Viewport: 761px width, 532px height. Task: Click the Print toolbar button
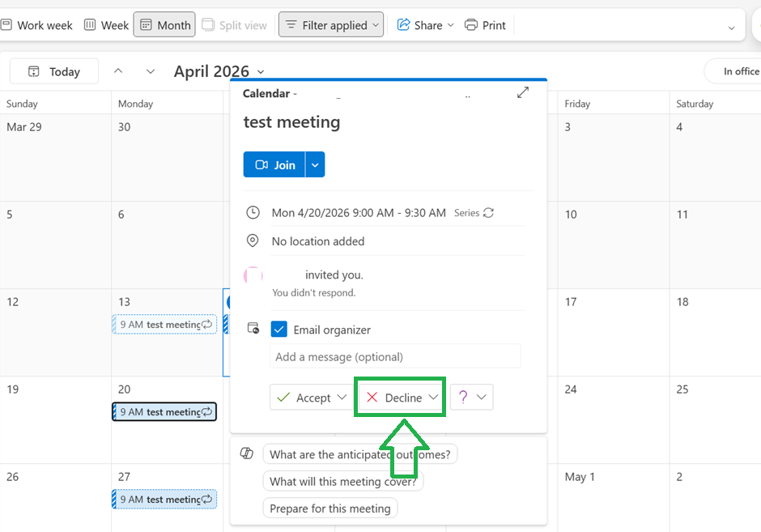(485, 25)
